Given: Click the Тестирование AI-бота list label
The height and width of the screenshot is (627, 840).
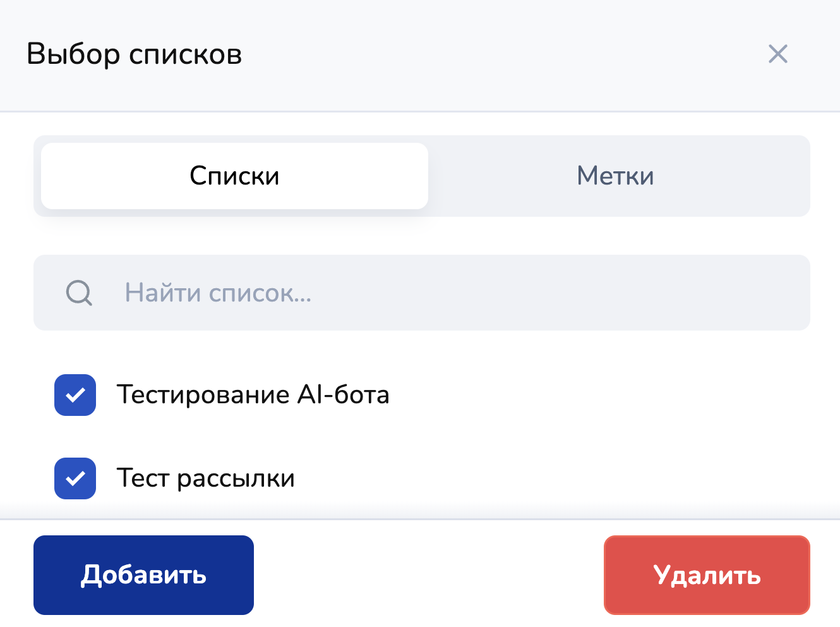Looking at the screenshot, I should tap(253, 395).
